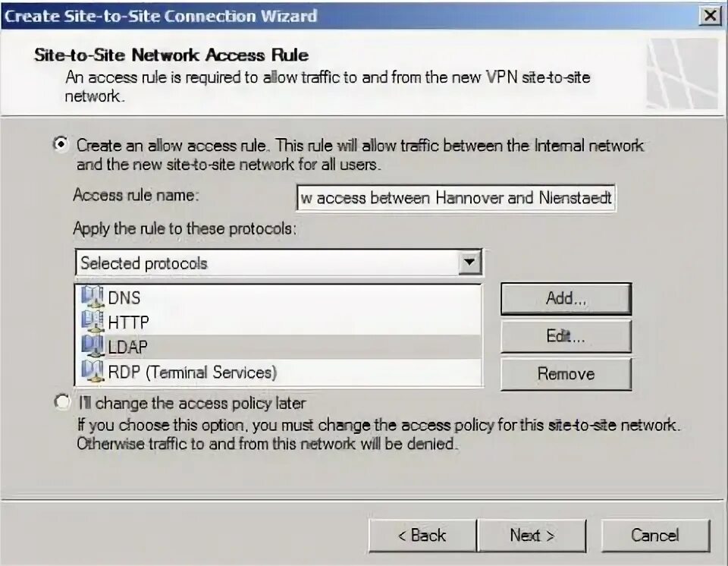This screenshot has width=728, height=566.
Task: Open the Edit protocol dialog
Action: (x=566, y=336)
